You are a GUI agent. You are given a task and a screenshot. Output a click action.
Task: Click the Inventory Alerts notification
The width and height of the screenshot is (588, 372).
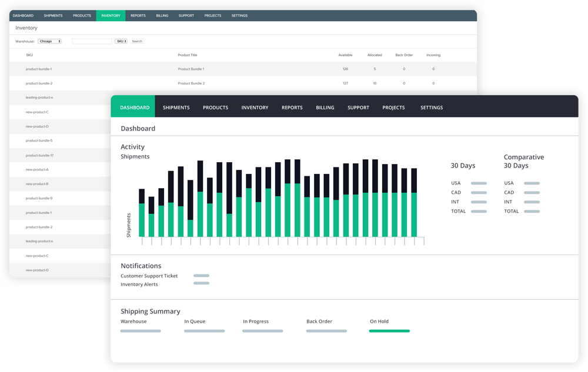click(139, 284)
